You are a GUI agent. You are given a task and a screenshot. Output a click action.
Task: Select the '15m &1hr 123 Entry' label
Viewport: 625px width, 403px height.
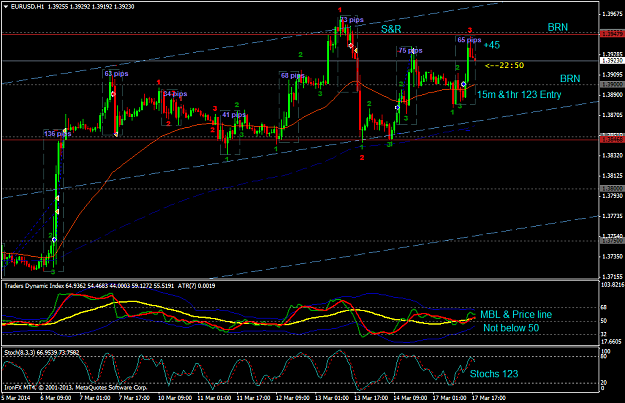click(x=519, y=94)
